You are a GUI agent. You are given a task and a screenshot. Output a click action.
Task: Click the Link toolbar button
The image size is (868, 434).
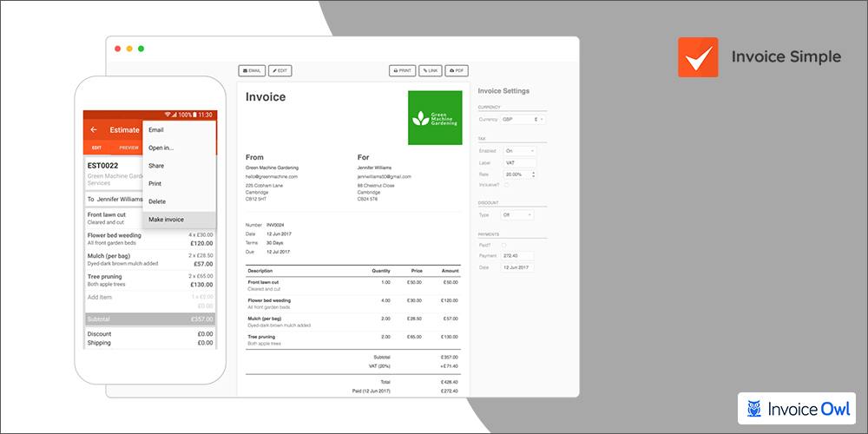pos(431,70)
